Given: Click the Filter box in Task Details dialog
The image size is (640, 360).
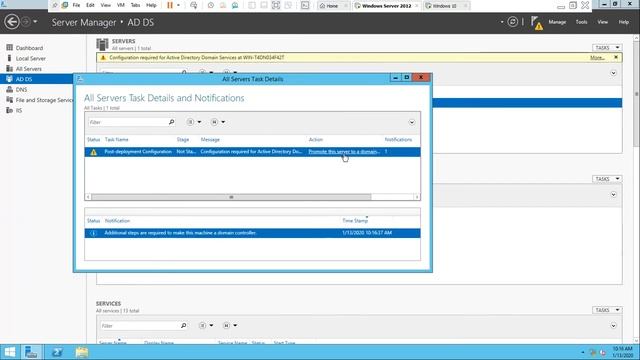Looking at the screenshot, I should [128, 122].
